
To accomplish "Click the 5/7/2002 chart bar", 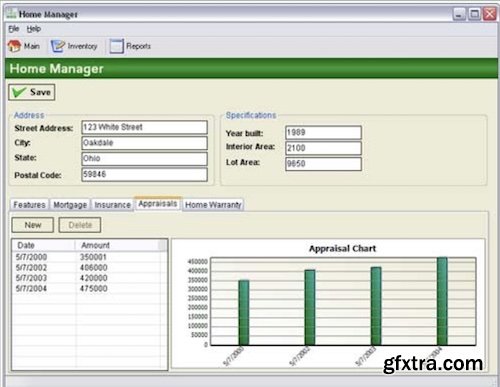I will pyautogui.click(x=310, y=307).
